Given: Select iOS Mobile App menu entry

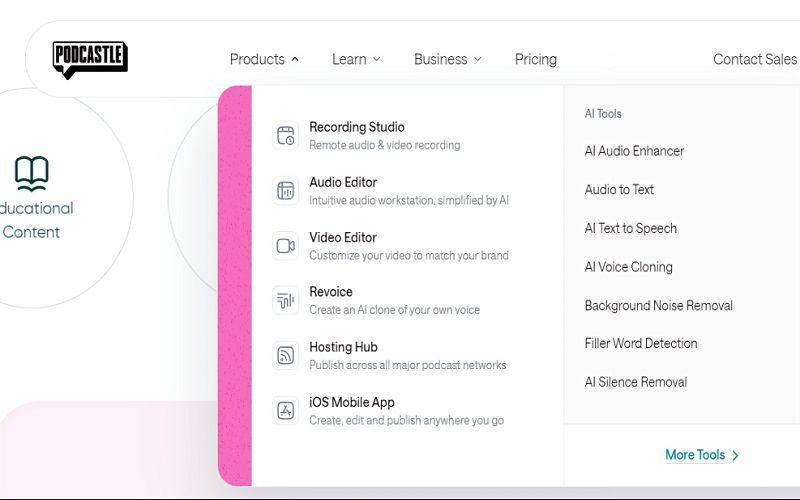Looking at the screenshot, I should 352,402.
